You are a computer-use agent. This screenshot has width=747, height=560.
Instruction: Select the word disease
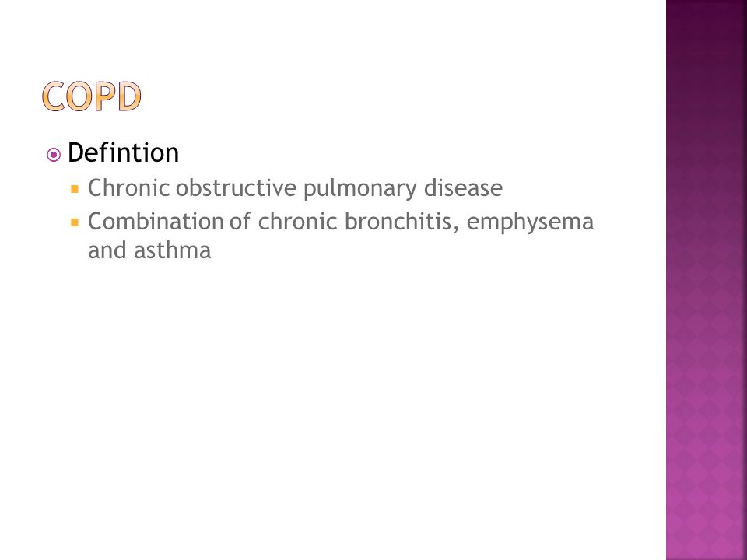[x=463, y=187]
